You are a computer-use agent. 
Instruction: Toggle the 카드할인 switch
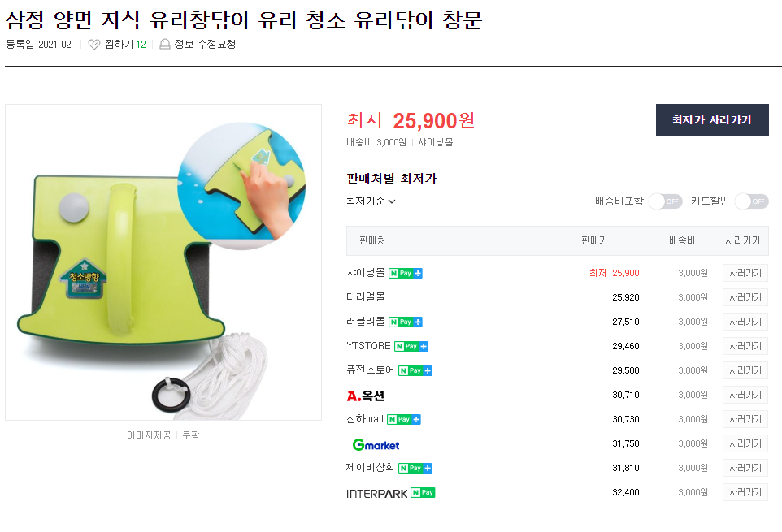tap(752, 201)
